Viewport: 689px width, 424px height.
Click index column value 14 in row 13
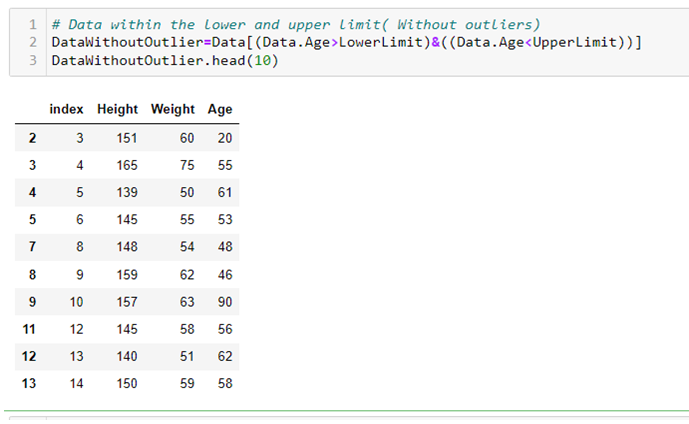pyautogui.click(x=76, y=384)
